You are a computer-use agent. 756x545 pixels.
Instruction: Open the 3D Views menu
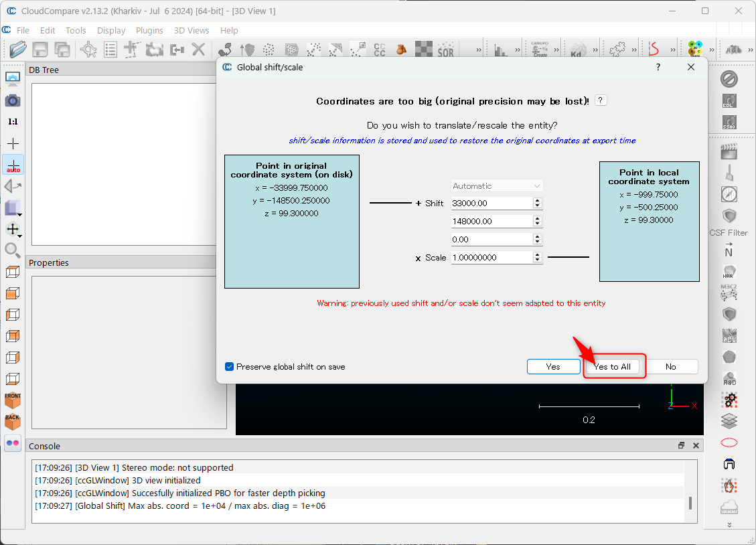[192, 30]
